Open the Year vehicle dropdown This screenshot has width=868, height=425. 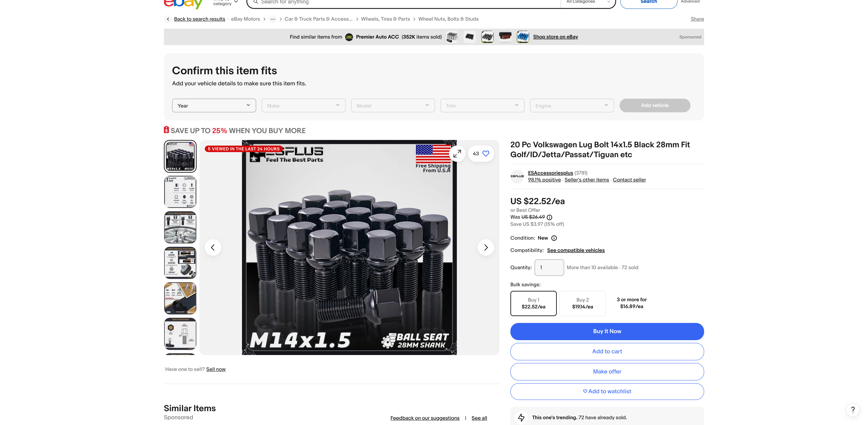click(214, 106)
